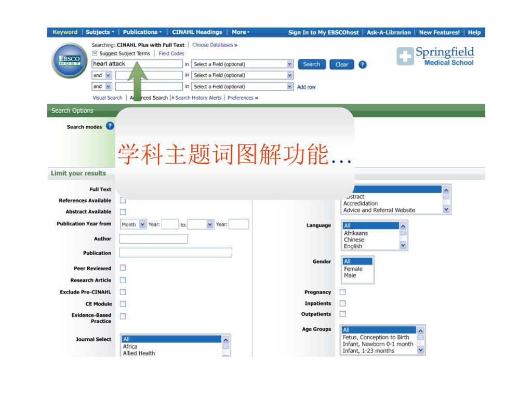Click the second row search term field
The height and width of the screenshot is (399, 532).
pyautogui.click(x=149, y=75)
